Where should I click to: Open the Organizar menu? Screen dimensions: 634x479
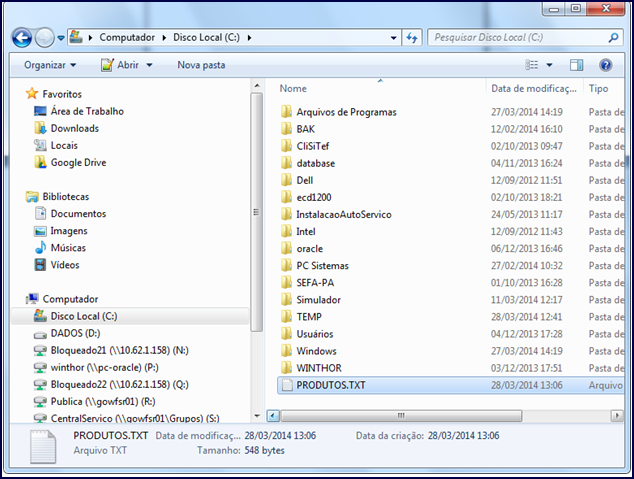tap(50, 65)
